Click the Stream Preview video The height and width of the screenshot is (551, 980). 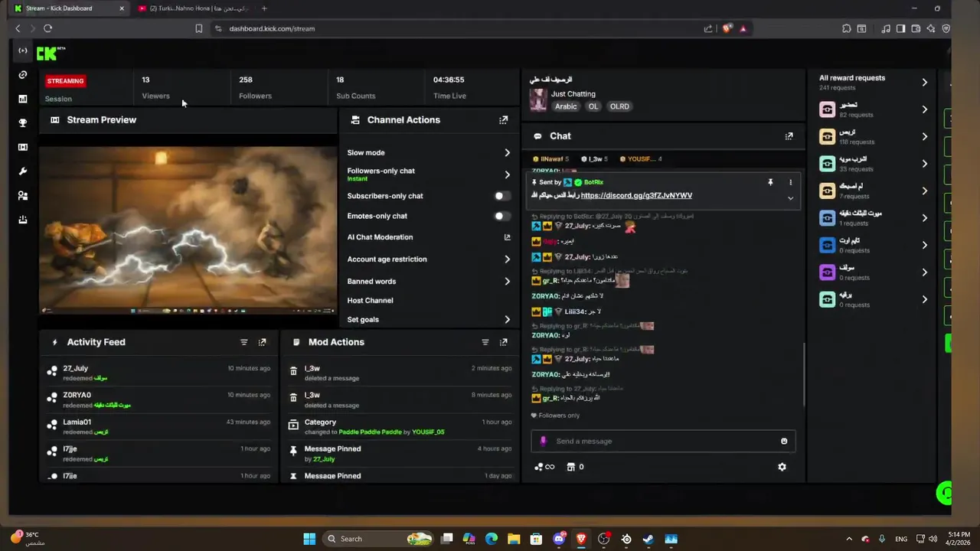click(188, 230)
